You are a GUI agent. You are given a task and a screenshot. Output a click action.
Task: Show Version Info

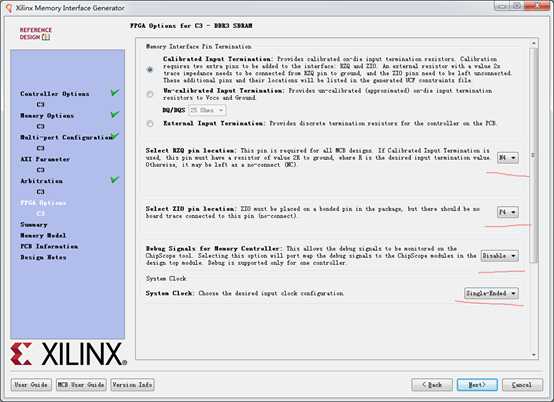pyautogui.click(x=132, y=385)
